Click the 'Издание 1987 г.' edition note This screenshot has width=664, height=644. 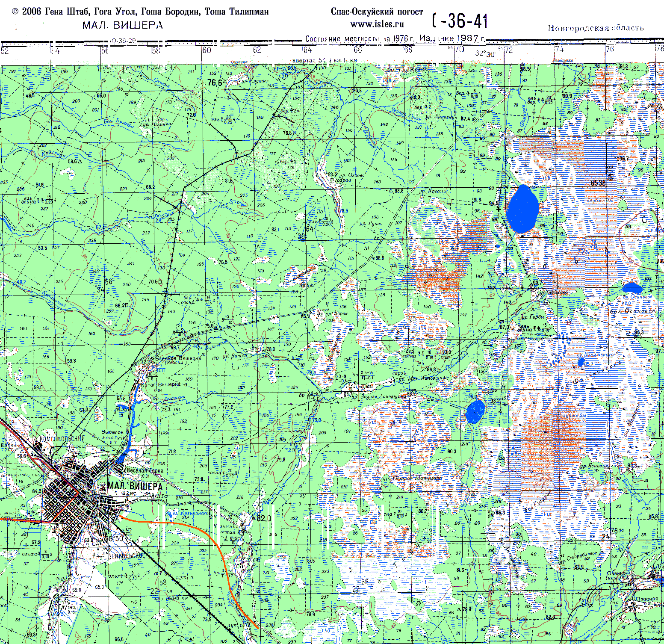click(452, 38)
